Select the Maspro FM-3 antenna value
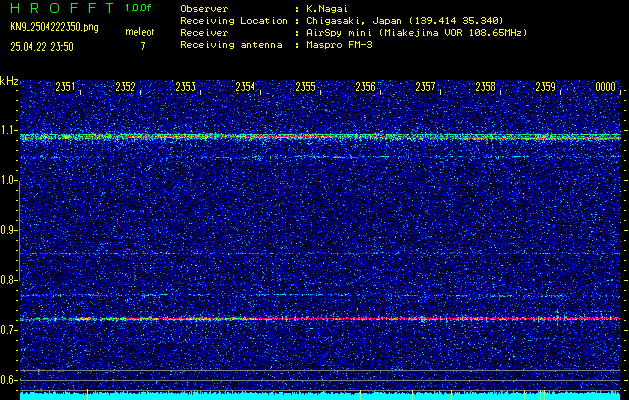Screen dimensions: 629x400 point(339,45)
